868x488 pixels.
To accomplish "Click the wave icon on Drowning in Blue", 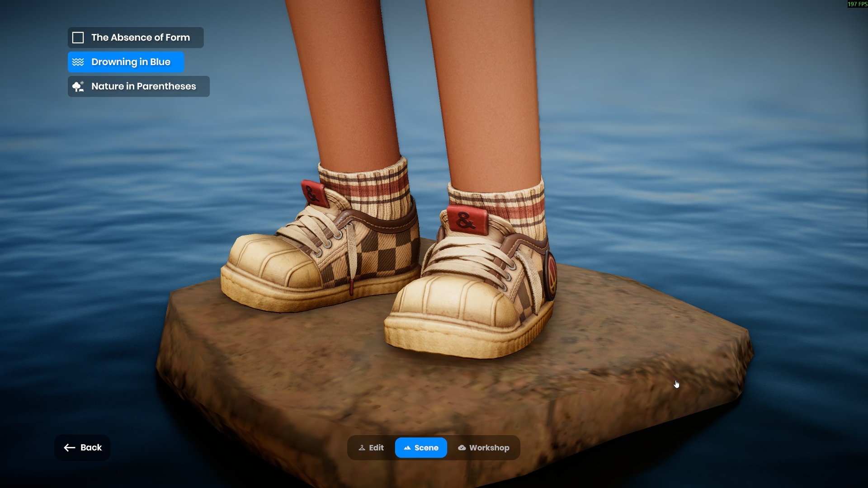I will pos(78,62).
